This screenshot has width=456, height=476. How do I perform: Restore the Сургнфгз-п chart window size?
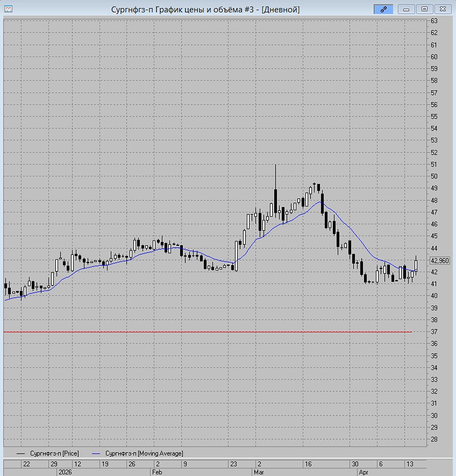424,9
